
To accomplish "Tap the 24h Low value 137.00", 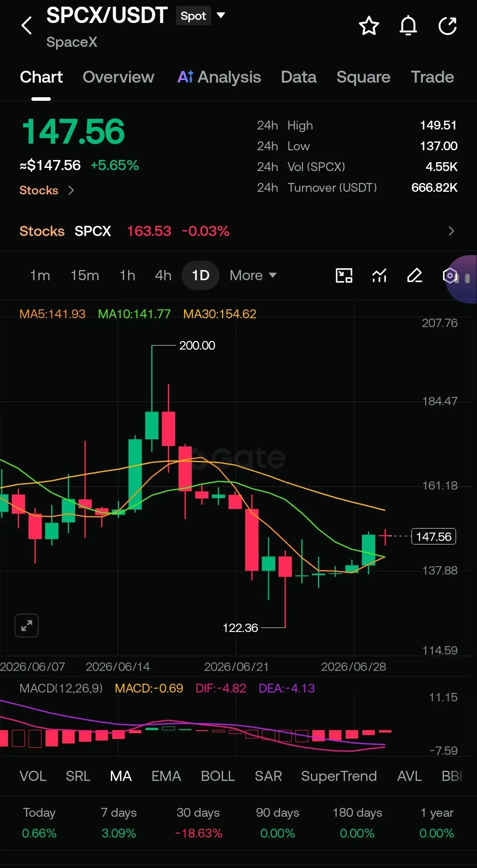I will pyautogui.click(x=439, y=146).
